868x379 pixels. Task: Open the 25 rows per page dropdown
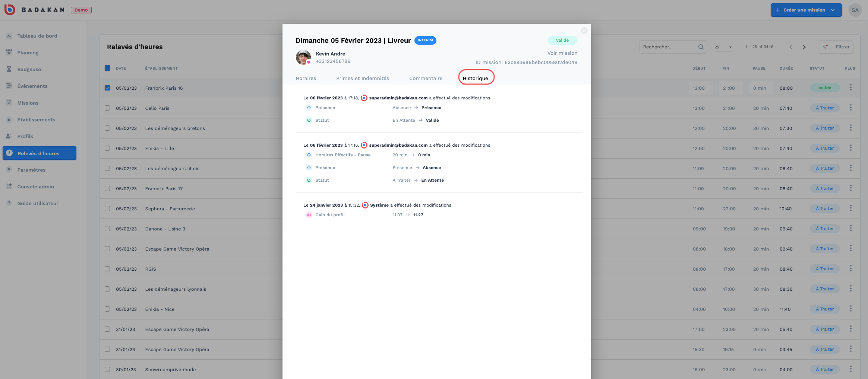[x=723, y=47]
